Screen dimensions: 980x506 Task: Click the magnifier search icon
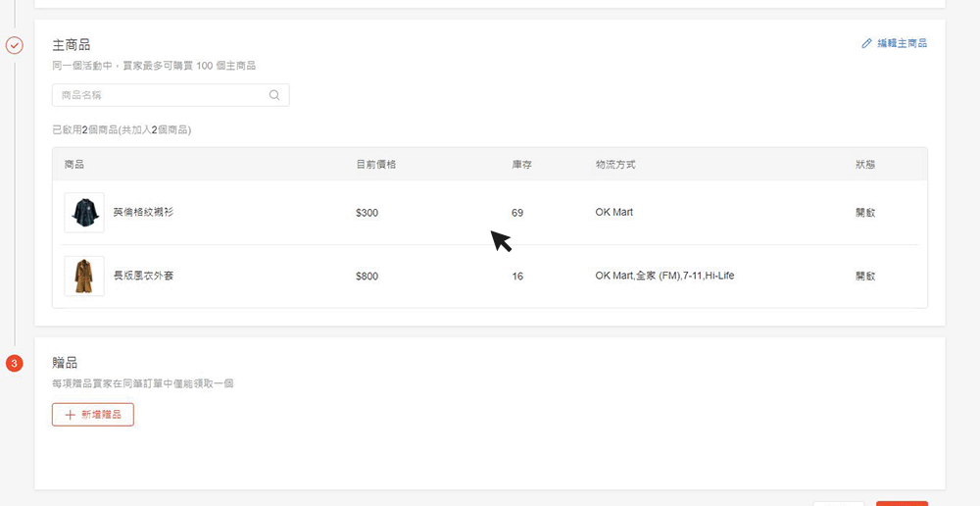click(x=274, y=95)
